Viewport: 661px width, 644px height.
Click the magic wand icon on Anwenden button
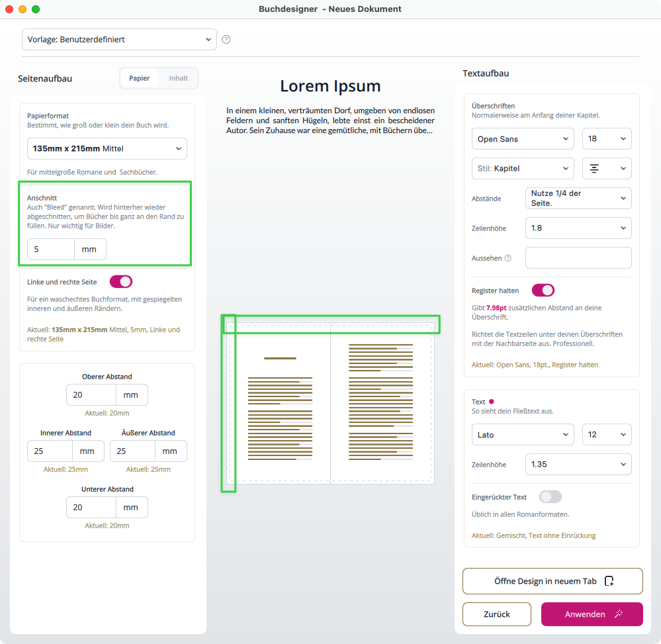(619, 614)
